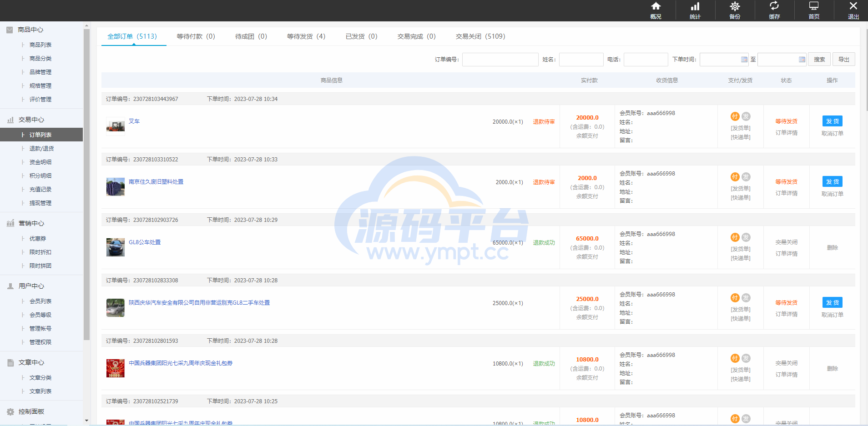Click the 文章中心 document icon
868x426 pixels.
click(10, 362)
